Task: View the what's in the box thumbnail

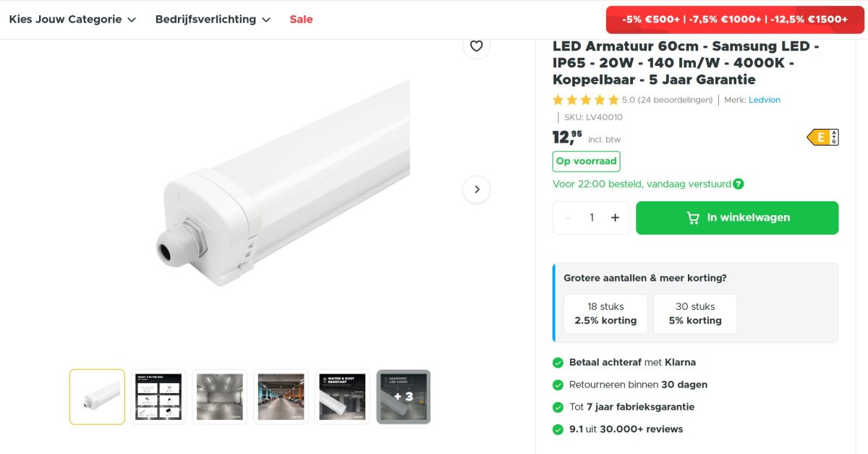Action: 158,397
